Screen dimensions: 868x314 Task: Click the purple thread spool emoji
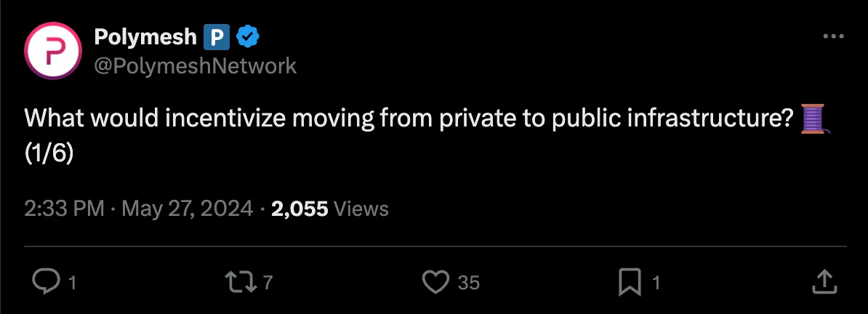click(x=813, y=117)
